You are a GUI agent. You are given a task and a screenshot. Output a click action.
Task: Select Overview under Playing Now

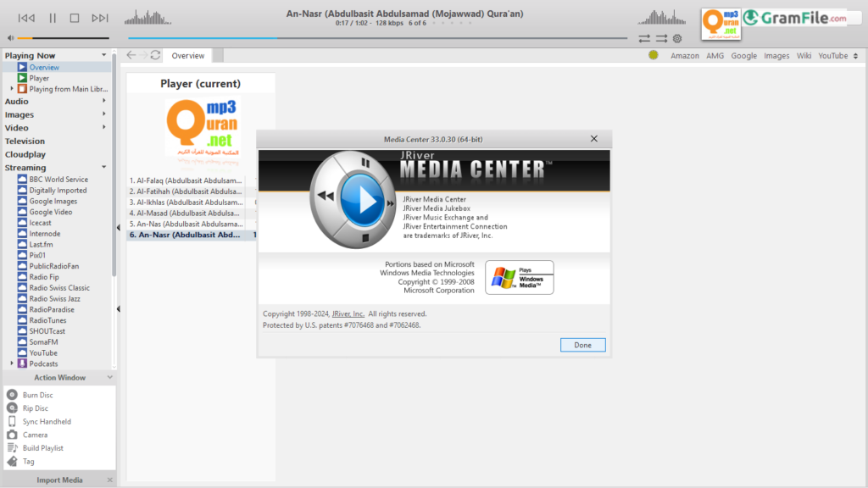[x=44, y=68]
